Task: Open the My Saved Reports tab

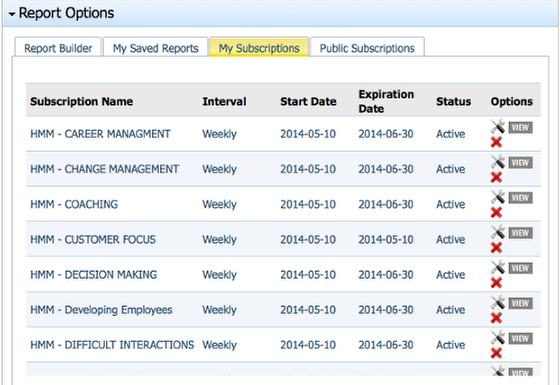Action: coord(156,48)
